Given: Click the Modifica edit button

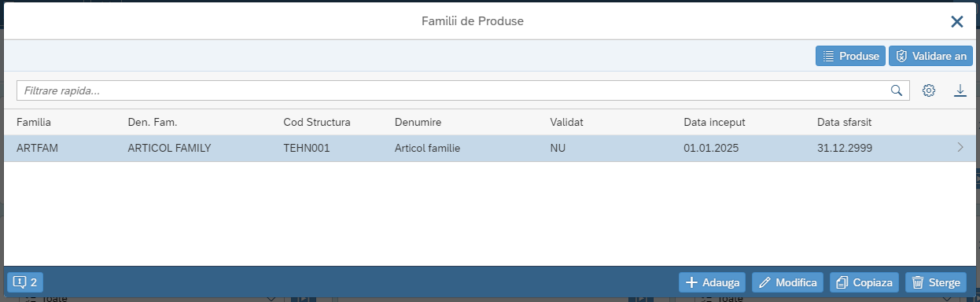Looking at the screenshot, I should (787, 282).
